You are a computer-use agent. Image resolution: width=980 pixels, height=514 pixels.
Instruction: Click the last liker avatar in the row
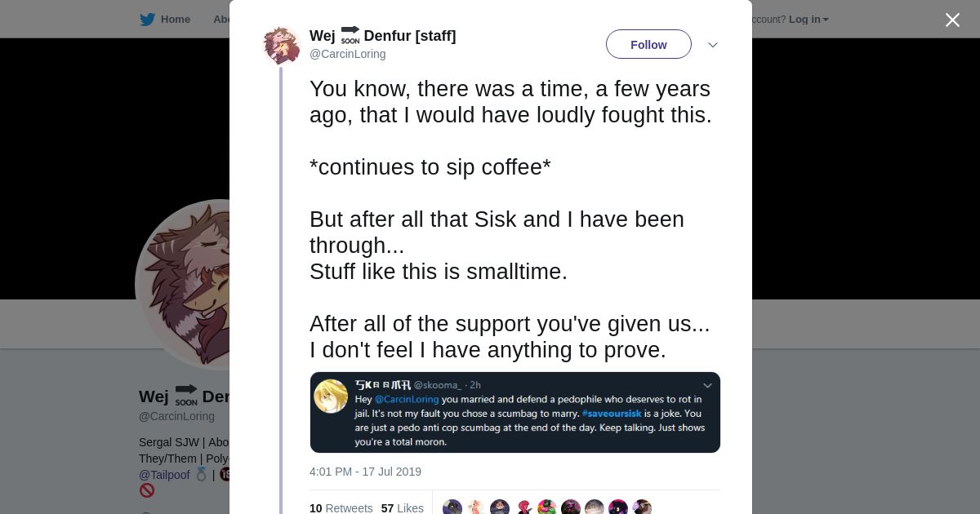click(x=642, y=508)
